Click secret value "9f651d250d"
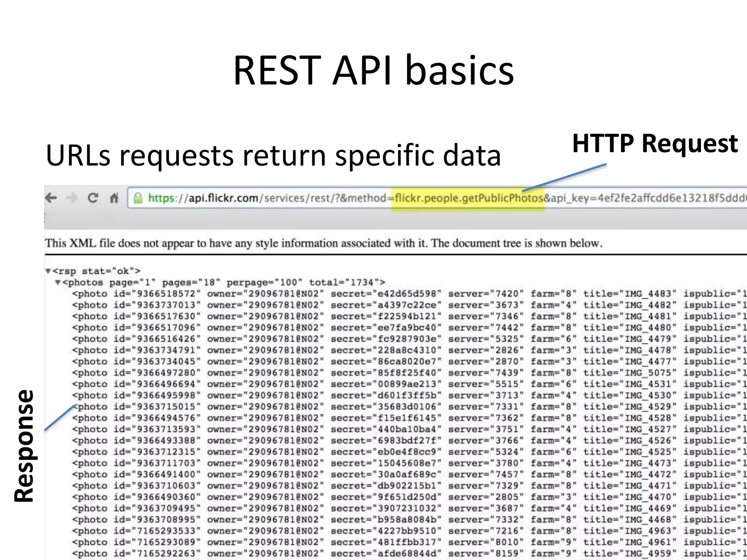Image resolution: width=747 pixels, height=560 pixels. click(x=407, y=497)
